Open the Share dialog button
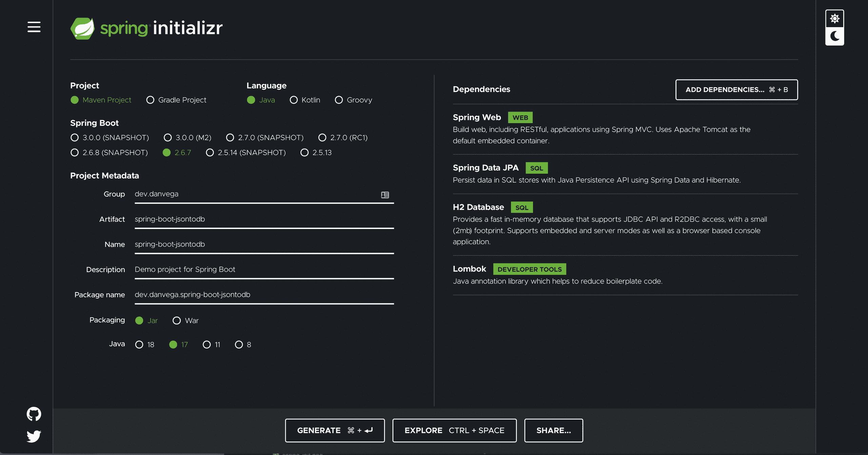 tap(553, 430)
